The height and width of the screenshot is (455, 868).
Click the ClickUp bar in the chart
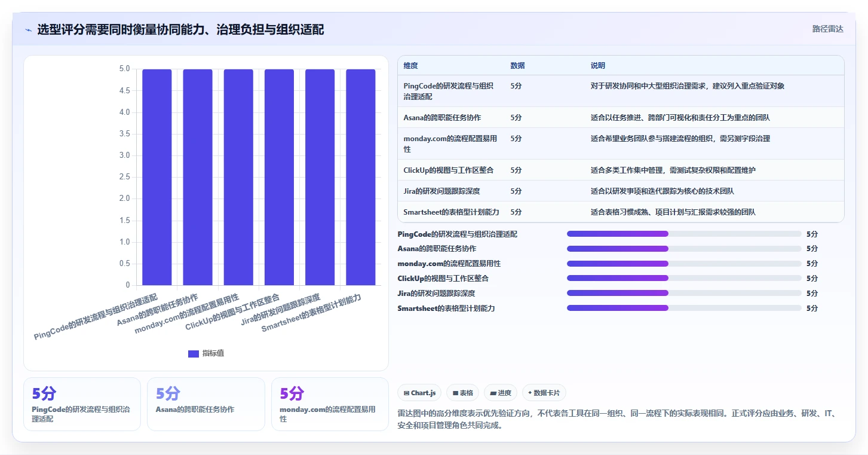point(279,177)
